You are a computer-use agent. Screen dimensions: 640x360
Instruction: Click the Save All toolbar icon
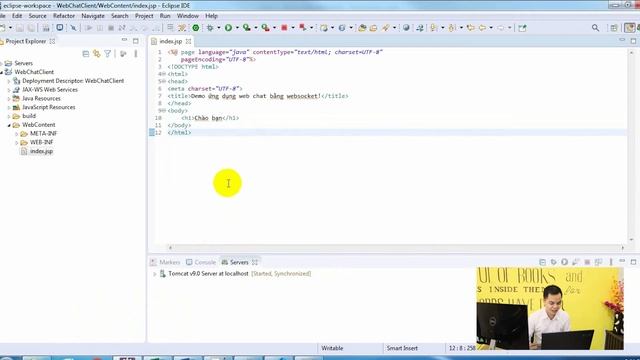(31, 28)
